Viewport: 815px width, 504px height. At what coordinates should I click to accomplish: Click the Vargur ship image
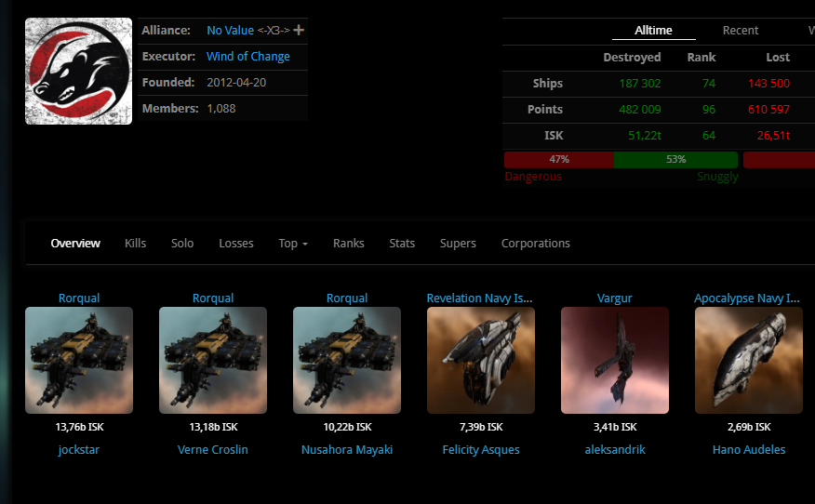point(615,360)
